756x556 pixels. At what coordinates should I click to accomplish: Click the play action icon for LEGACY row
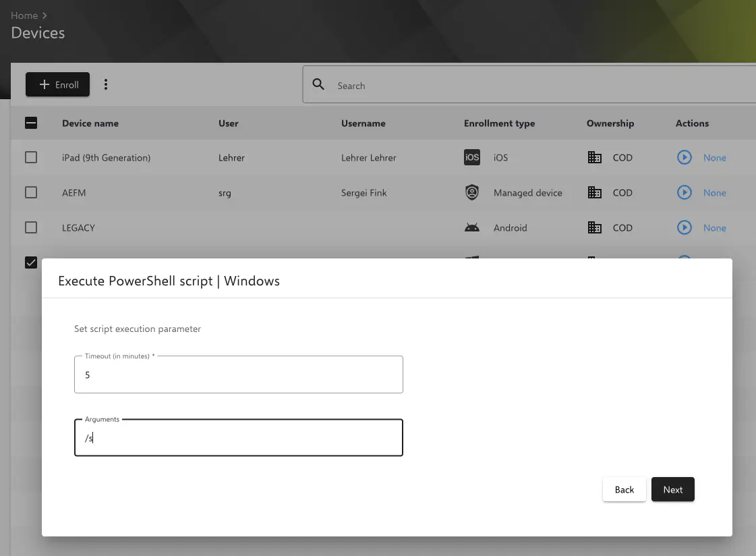click(x=684, y=227)
